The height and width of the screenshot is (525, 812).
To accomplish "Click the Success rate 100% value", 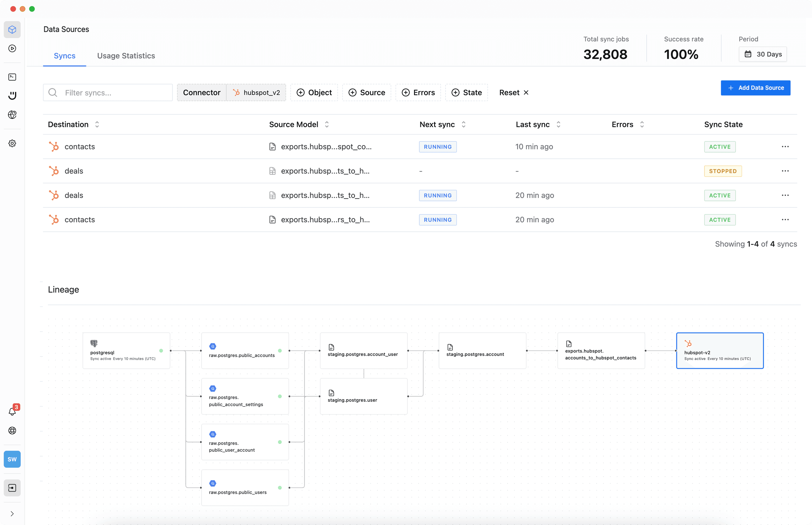I will (681, 55).
